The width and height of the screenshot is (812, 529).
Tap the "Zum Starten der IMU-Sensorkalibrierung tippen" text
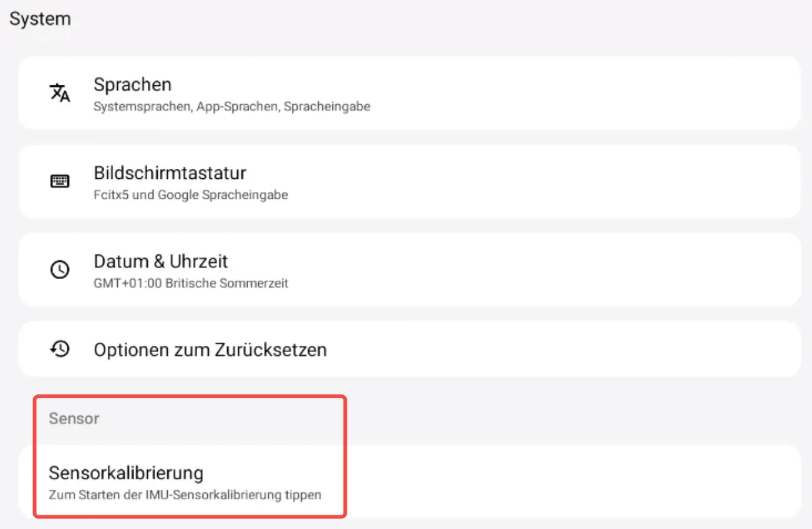185,496
